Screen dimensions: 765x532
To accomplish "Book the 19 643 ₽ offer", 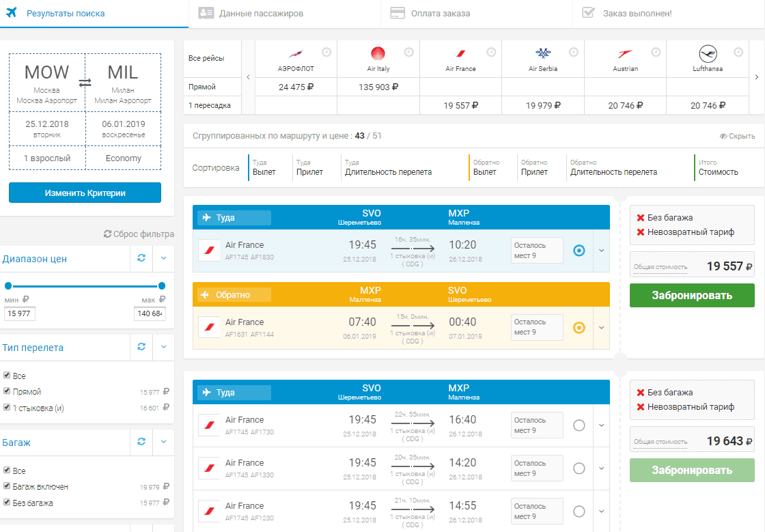I will pos(692,470).
